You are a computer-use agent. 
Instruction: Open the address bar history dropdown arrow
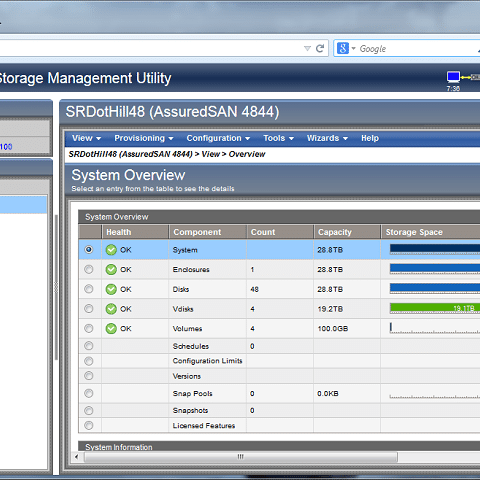[307, 49]
